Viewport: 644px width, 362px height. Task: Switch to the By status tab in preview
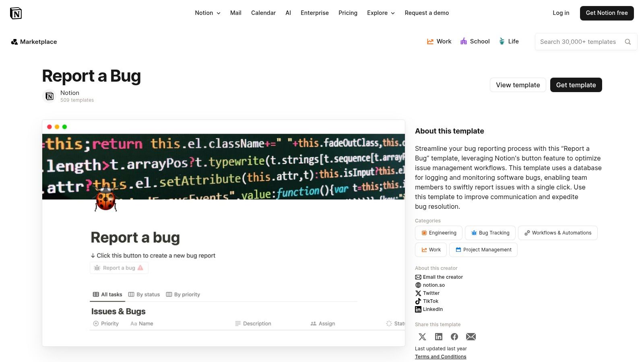click(144, 294)
